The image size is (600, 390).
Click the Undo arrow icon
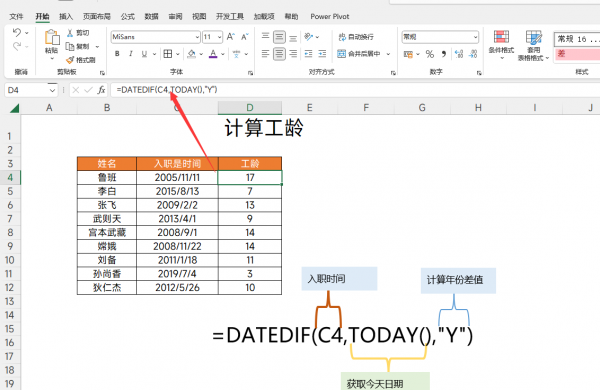coord(16,33)
